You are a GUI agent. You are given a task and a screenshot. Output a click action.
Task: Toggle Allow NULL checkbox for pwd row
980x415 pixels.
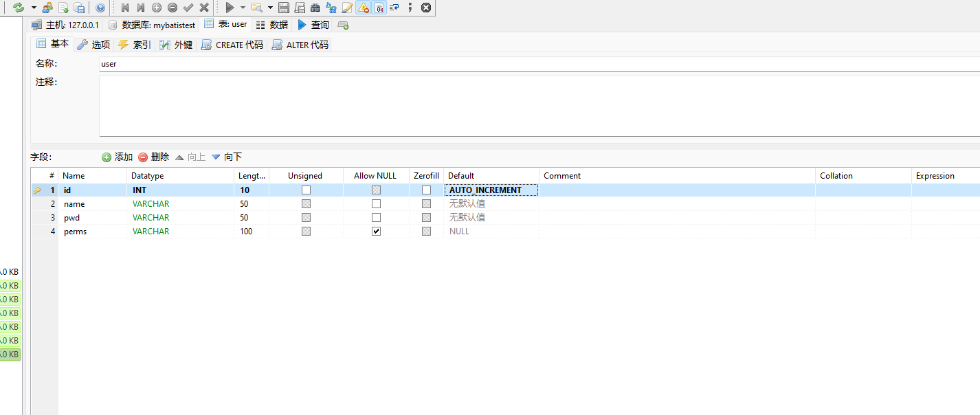point(376,217)
